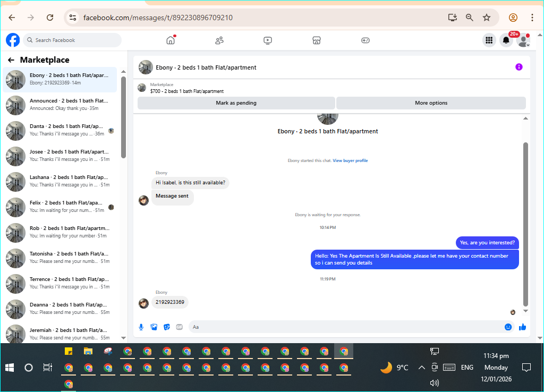The image size is (544, 392).
Task: Send a thumbs-up like
Action: [523, 327]
